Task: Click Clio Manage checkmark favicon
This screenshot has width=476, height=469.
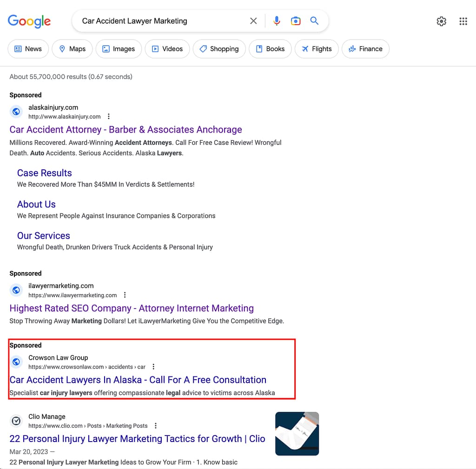Action: click(16, 421)
